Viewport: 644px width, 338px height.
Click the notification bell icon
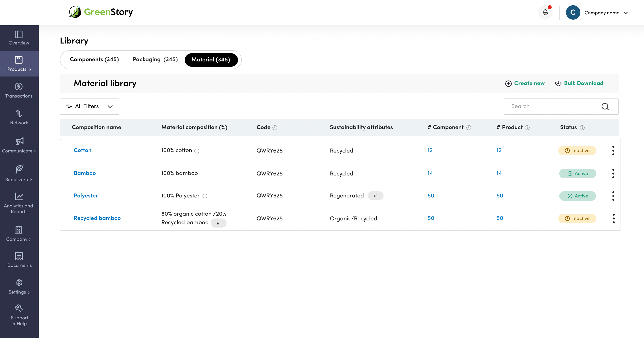click(x=545, y=12)
